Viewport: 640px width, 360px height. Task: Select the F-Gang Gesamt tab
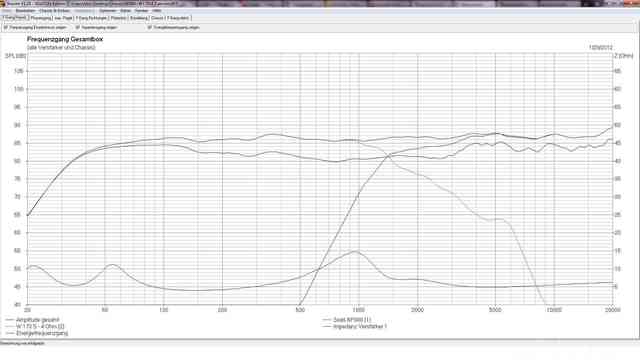click(15, 18)
